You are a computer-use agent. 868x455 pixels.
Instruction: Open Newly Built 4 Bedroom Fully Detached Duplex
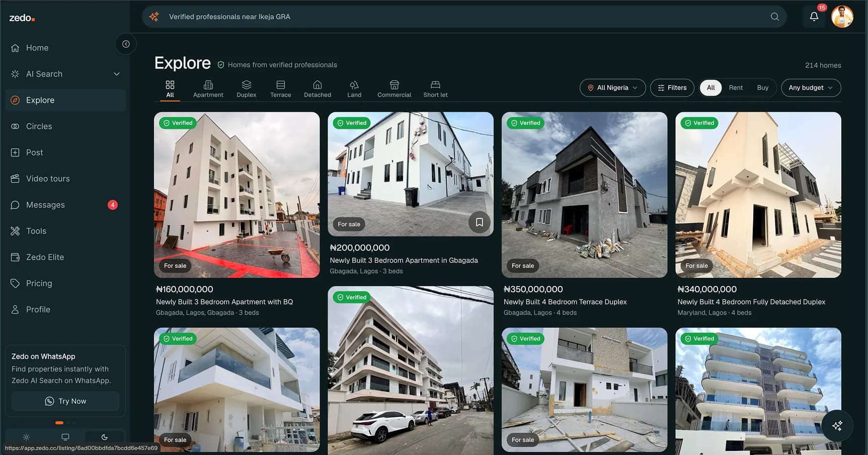(751, 302)
